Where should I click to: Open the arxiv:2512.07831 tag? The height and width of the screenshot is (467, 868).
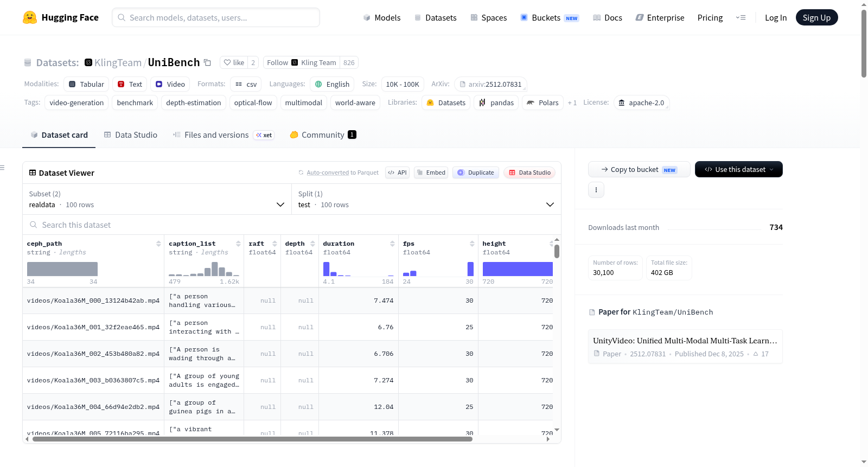pos(490,84)
